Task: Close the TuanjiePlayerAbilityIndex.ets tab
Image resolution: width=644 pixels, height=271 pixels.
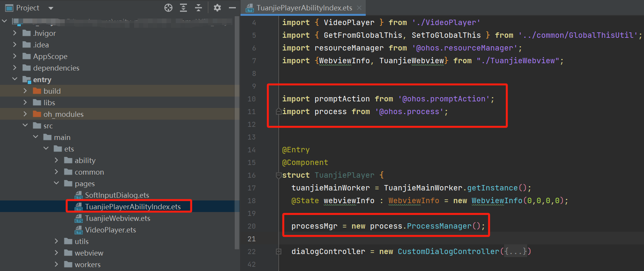Action: pos(359,8)
